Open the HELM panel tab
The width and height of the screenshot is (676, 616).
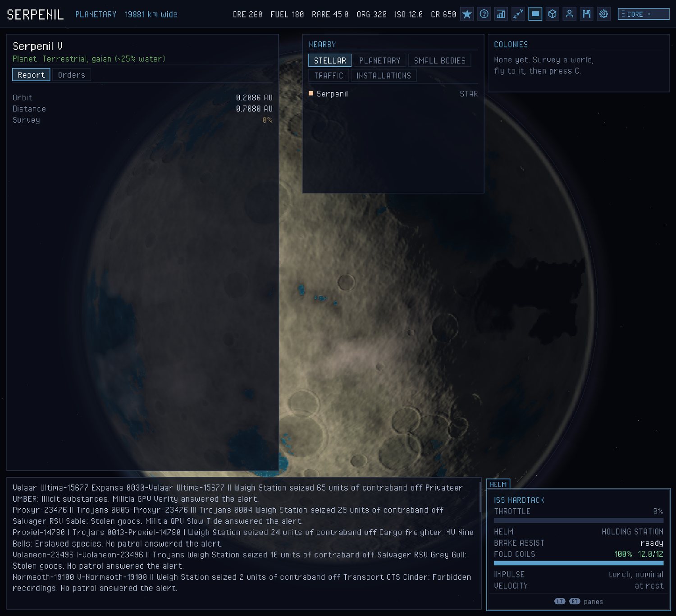[498, 484]
